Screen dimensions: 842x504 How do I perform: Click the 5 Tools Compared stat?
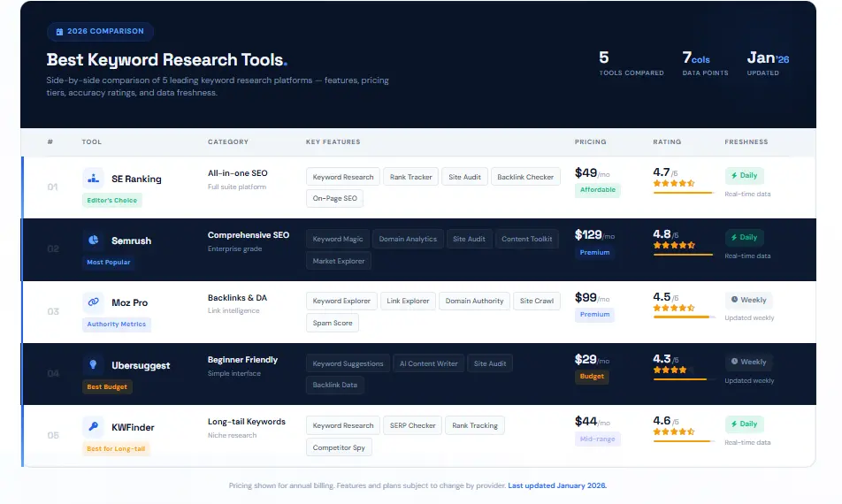(x=631, y=64)
